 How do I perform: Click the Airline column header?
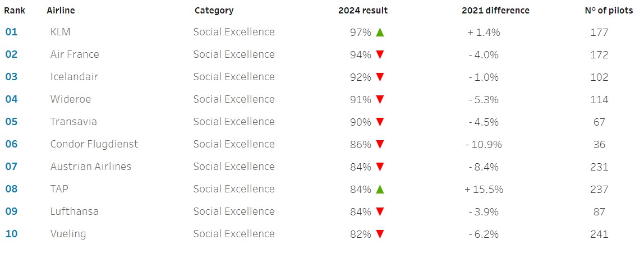(61, 11)
